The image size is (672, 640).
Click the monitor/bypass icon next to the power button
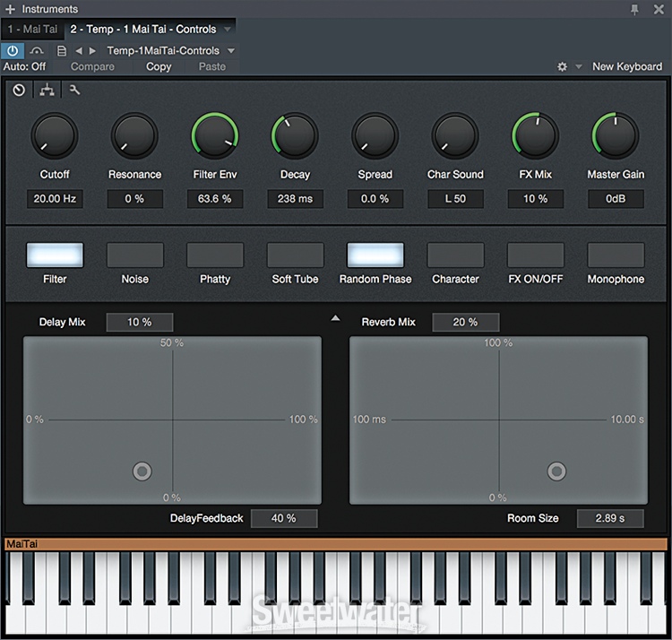tap(37, 51)
